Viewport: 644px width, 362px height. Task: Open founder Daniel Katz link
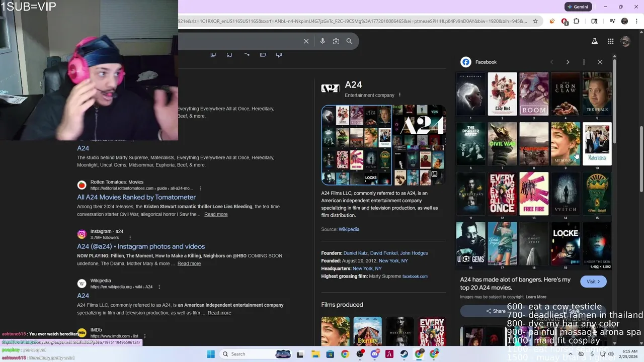(356, 253)
